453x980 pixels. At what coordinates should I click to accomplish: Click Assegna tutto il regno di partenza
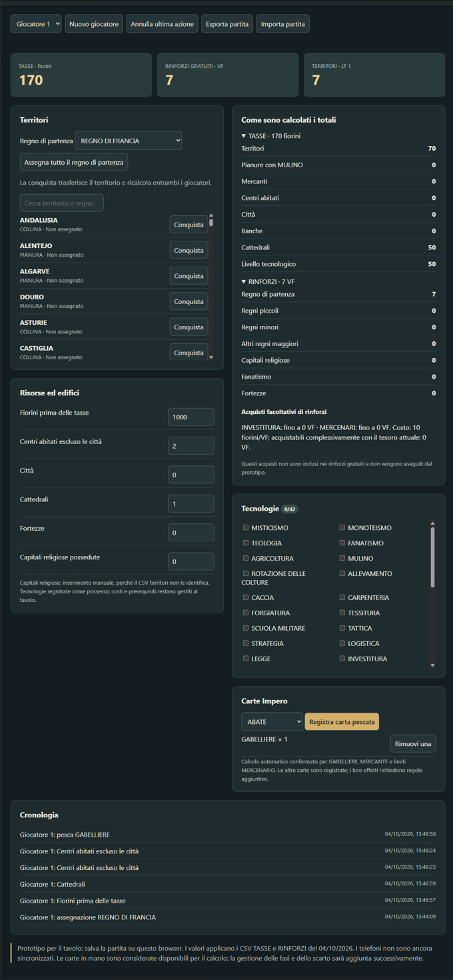tap(74, 162)
